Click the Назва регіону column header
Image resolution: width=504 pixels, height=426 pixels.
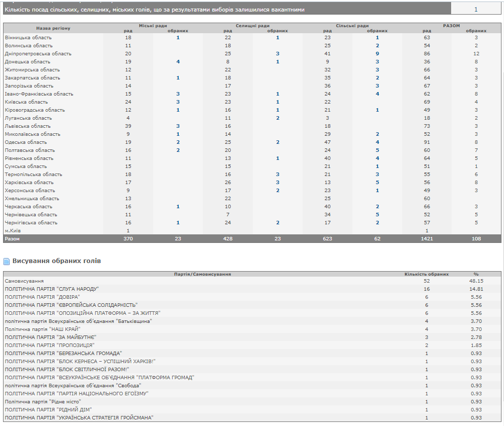pos(53,28)
